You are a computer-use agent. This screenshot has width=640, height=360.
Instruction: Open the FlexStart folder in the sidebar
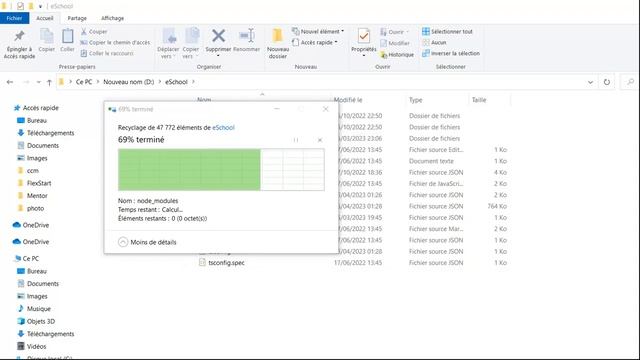point(39,183)
